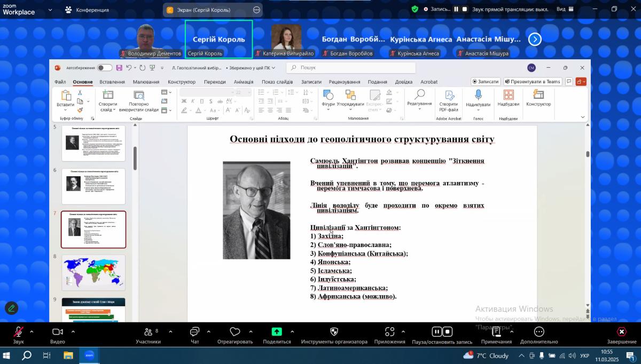The image size is (641, 364).
Task: Click the green Share screen button
Action: click(x=277, y=332)
